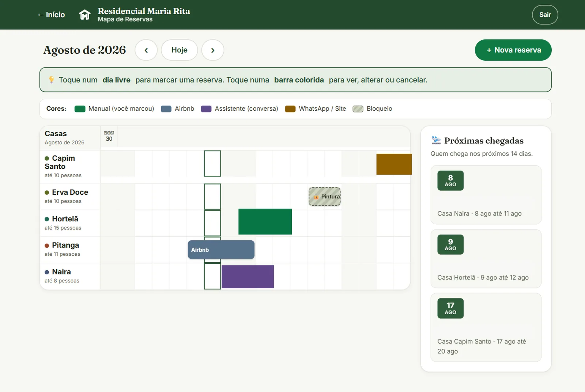
Task: Click Casa Naira 8 ago até 11 ago text
Action: pyautogui.click(x=479, y=214)
